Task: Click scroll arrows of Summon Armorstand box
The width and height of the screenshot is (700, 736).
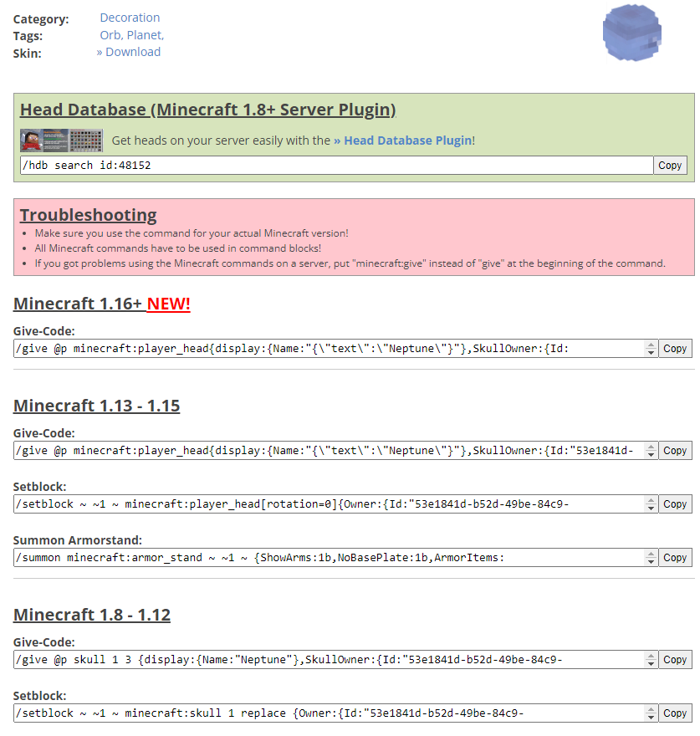Action: point(651,558)
